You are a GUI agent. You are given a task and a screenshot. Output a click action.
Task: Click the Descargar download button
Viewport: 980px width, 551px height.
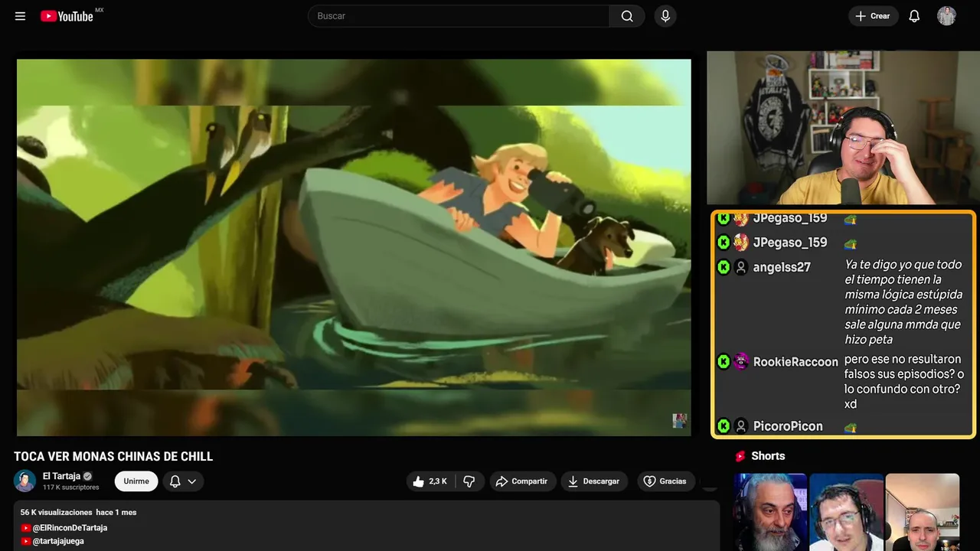click(594, 481)
